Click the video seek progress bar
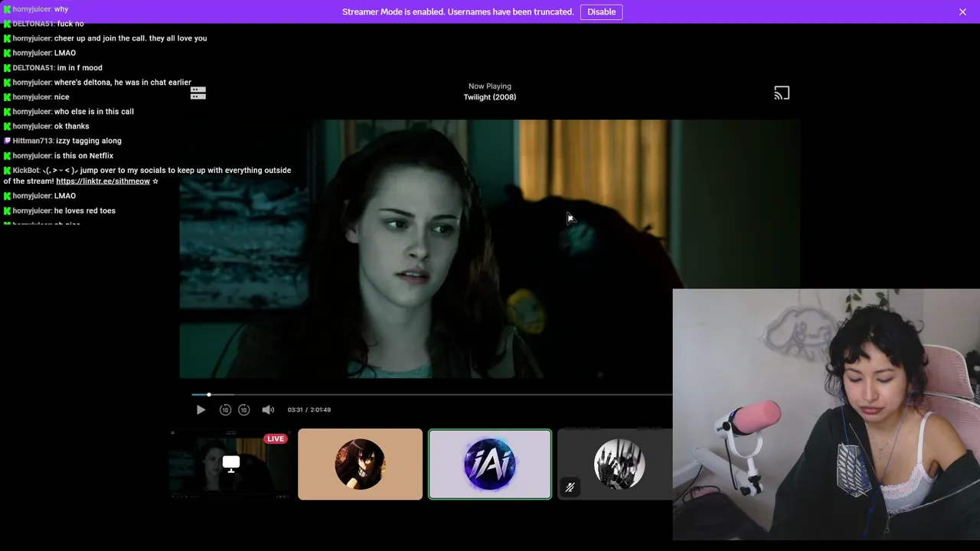 (432, 395)
